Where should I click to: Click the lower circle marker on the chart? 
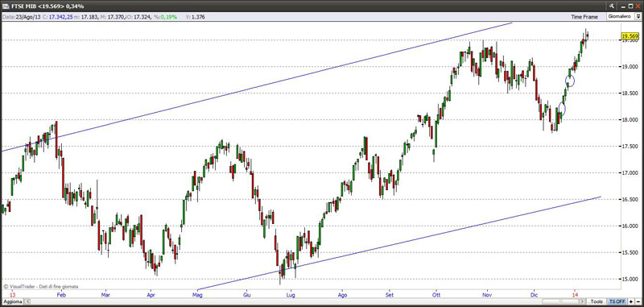tap(561, 109)
